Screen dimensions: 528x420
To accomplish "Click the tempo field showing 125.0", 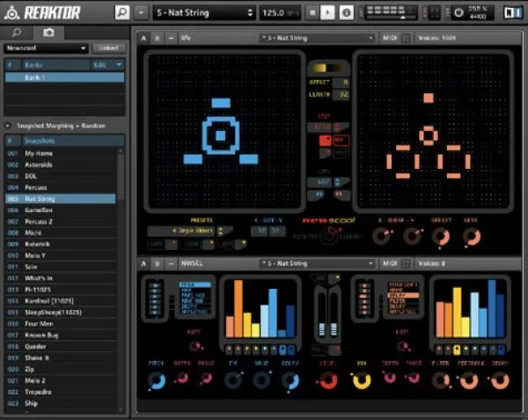I will coord(277,12).
